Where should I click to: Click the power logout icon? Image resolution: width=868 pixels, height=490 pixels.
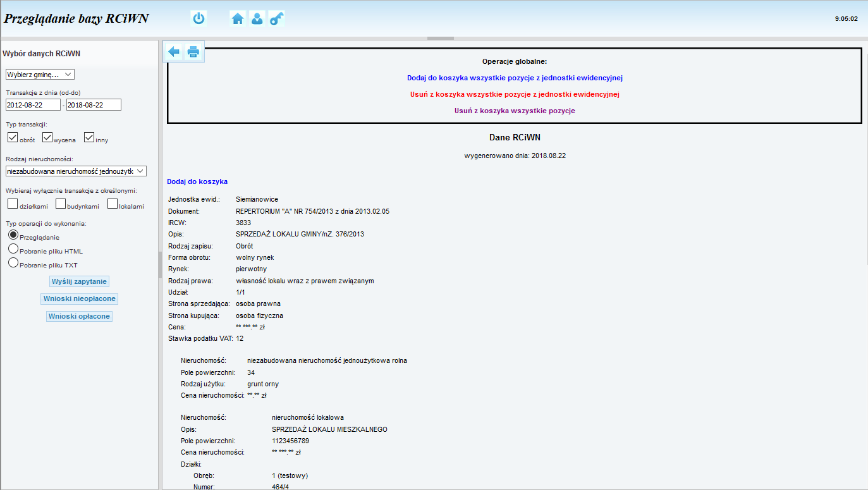pyautogui.click(x=199, y=19)
